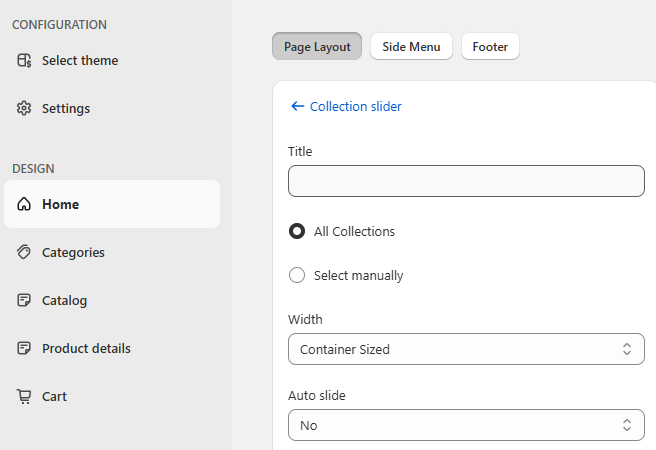
Task: Click the Settings gear icon
Action: (24, 108)
